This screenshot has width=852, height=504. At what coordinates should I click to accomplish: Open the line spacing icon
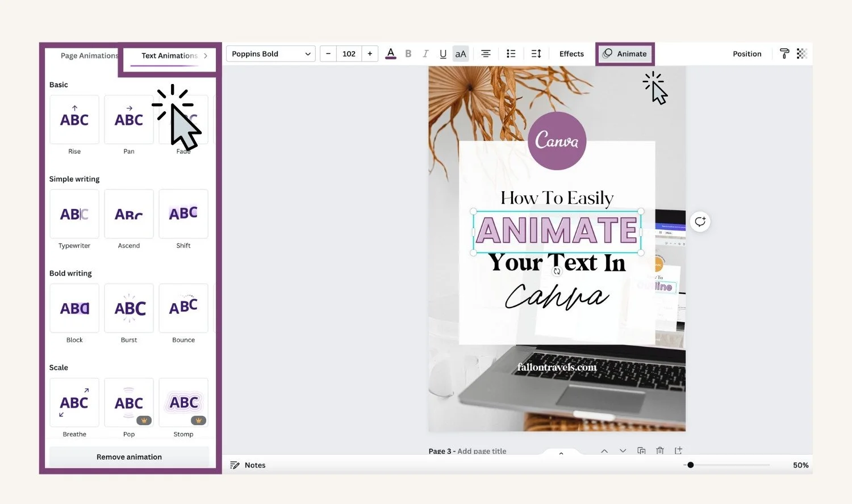pos(536,54)
